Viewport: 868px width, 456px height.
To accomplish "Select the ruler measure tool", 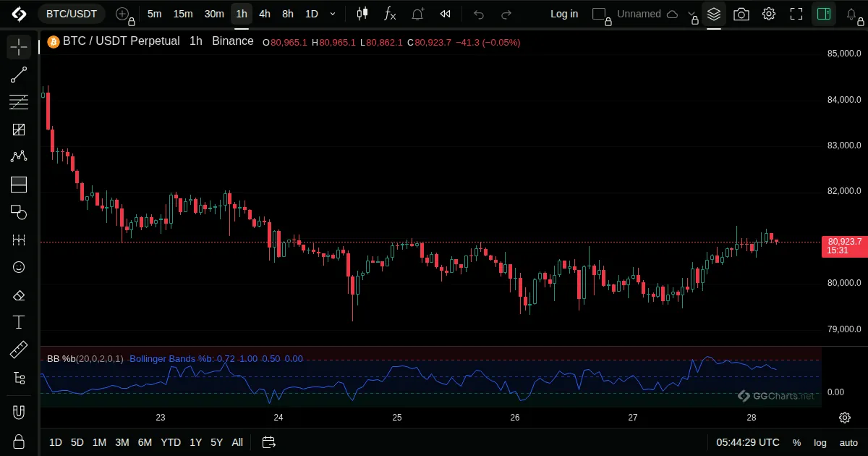I will click(19, 350).
